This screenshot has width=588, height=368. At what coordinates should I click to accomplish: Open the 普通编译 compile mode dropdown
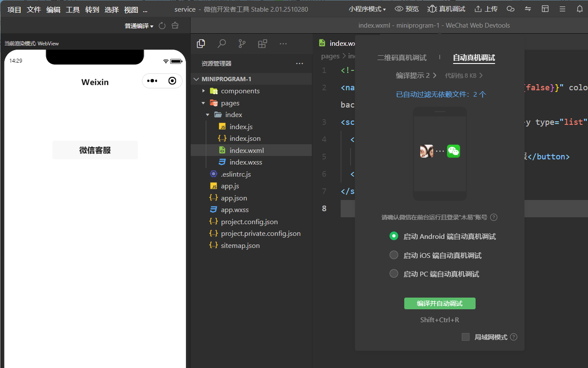(139, 26)
